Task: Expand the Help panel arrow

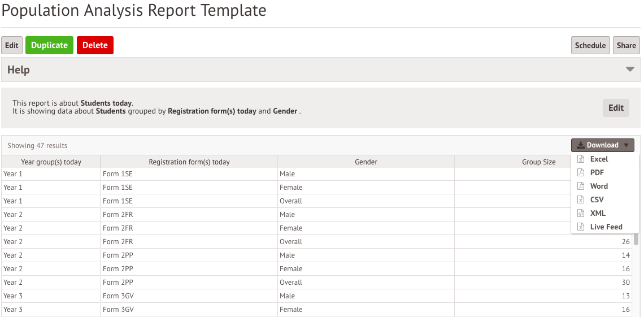Action: click(x=630, y=70)
